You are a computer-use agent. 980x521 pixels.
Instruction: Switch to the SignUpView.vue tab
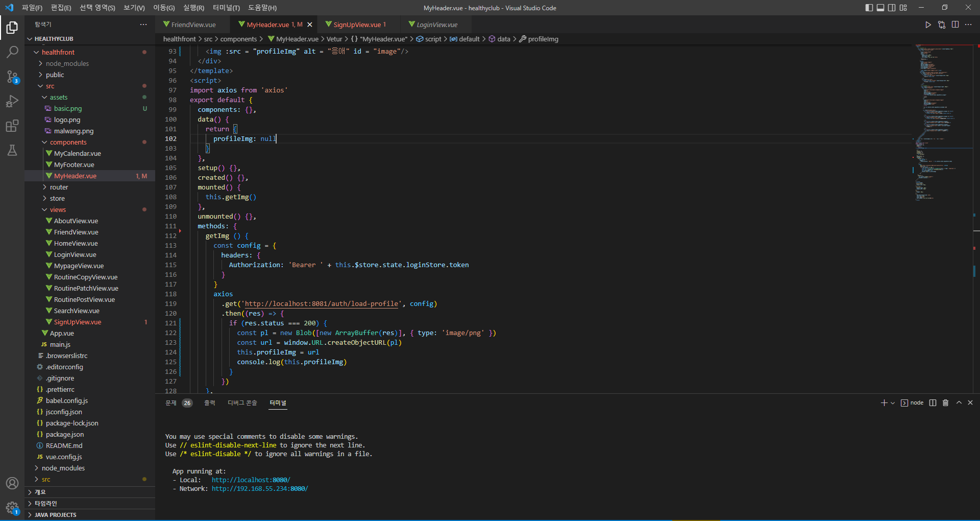click(x=357, y=25)
